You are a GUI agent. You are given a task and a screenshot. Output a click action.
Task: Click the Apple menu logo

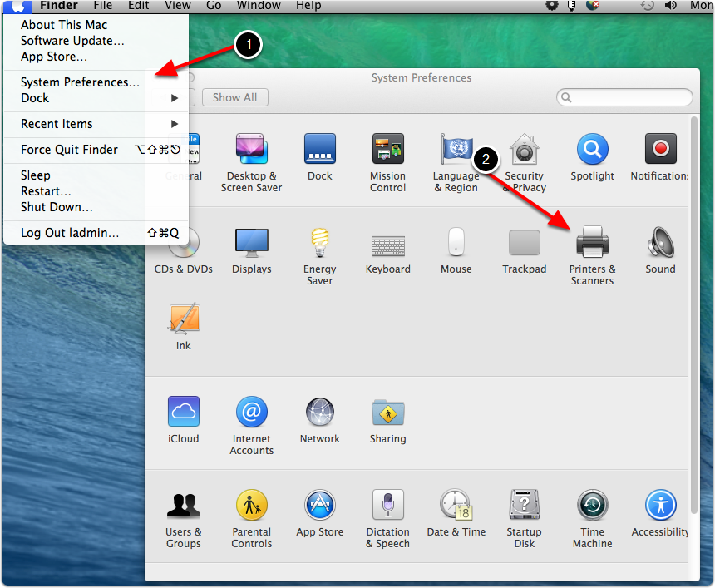click(17, 6)
